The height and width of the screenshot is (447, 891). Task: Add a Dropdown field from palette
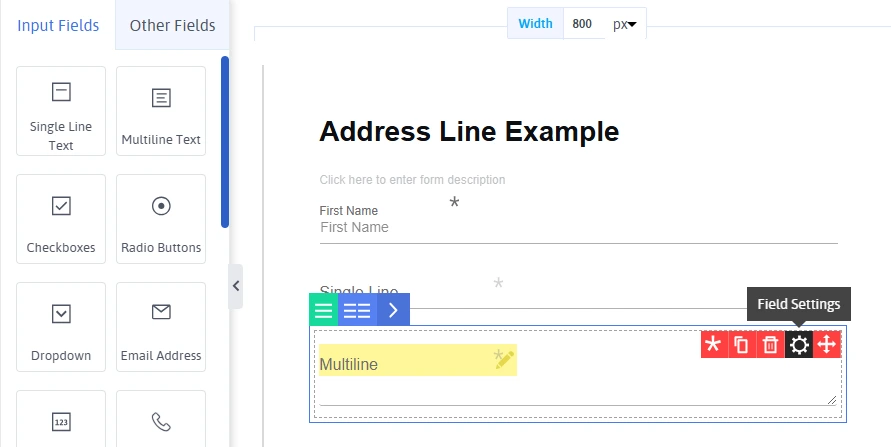pos(61,327)
